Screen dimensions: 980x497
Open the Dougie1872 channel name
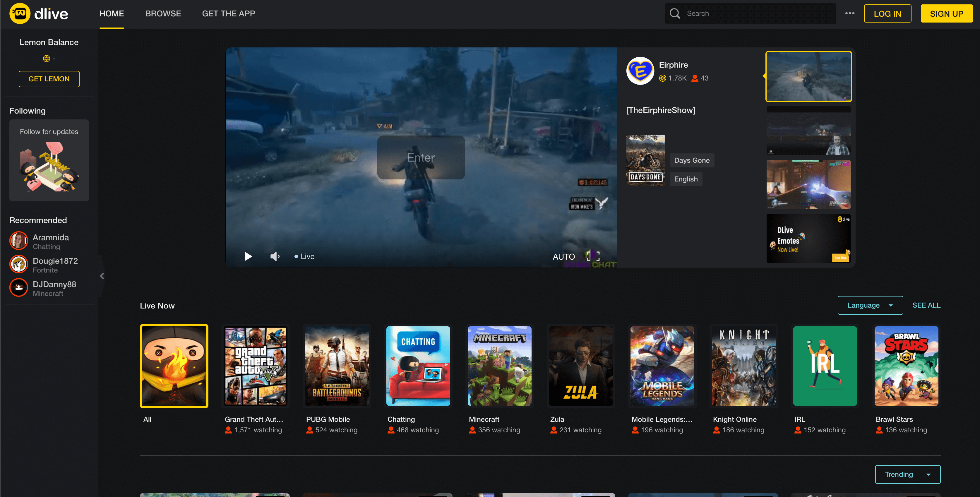click(x=55, y=261)
